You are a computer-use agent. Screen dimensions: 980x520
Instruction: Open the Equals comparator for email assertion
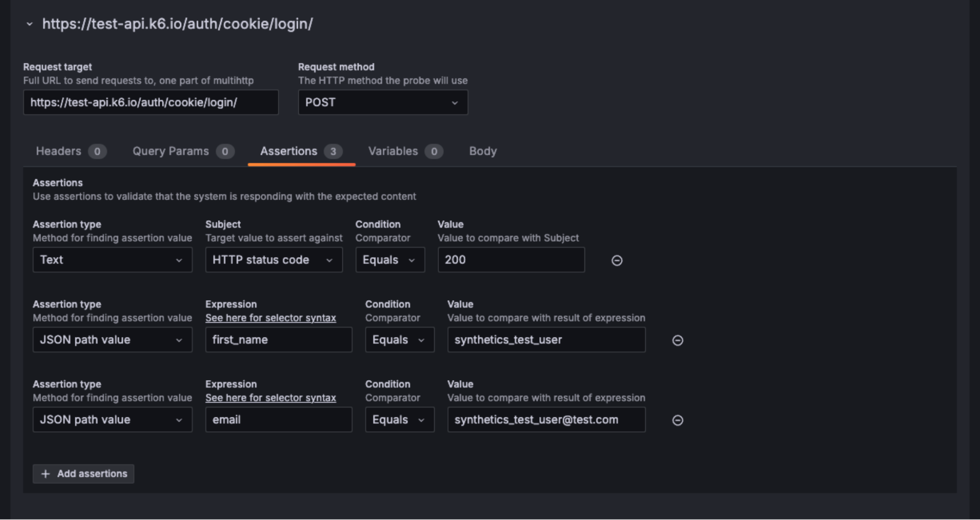(x=400, y=420)
